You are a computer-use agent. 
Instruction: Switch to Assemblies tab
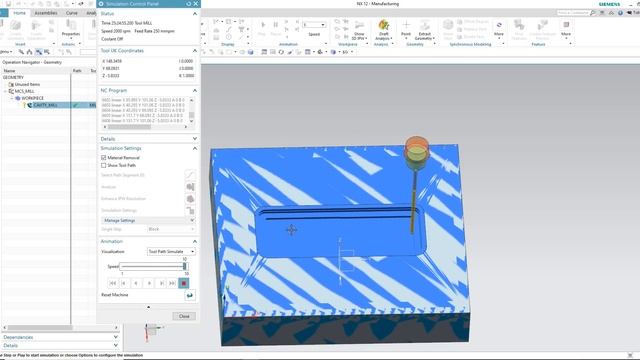pos(46,13)
